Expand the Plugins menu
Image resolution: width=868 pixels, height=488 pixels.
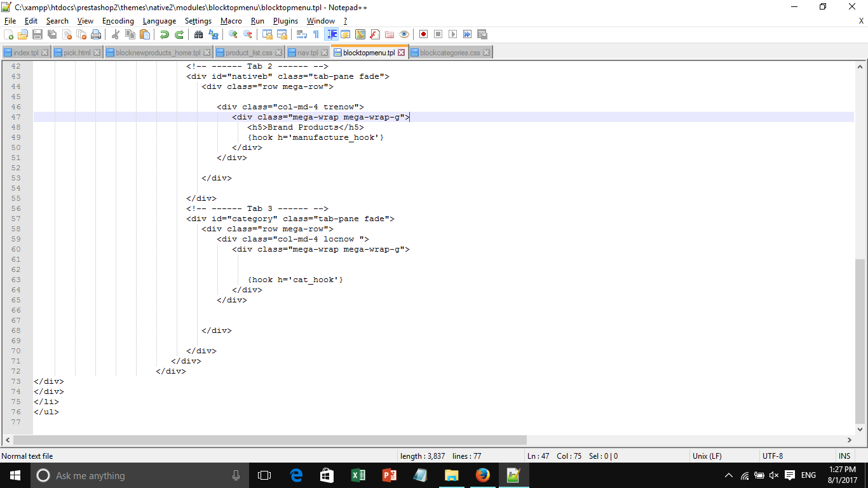285,21
